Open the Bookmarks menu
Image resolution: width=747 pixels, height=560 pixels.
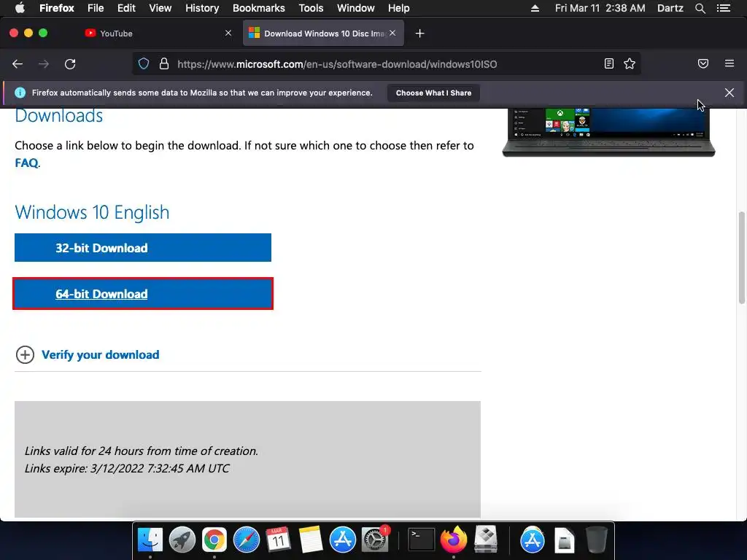259,8
